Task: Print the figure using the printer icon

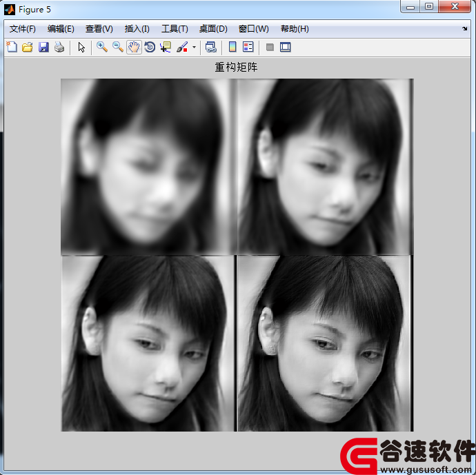Action: pyautogui.click(x=59, y=47)
